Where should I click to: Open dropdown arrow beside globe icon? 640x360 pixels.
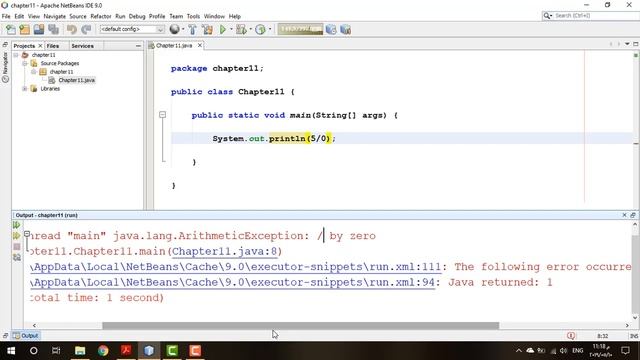pos(182,29)
